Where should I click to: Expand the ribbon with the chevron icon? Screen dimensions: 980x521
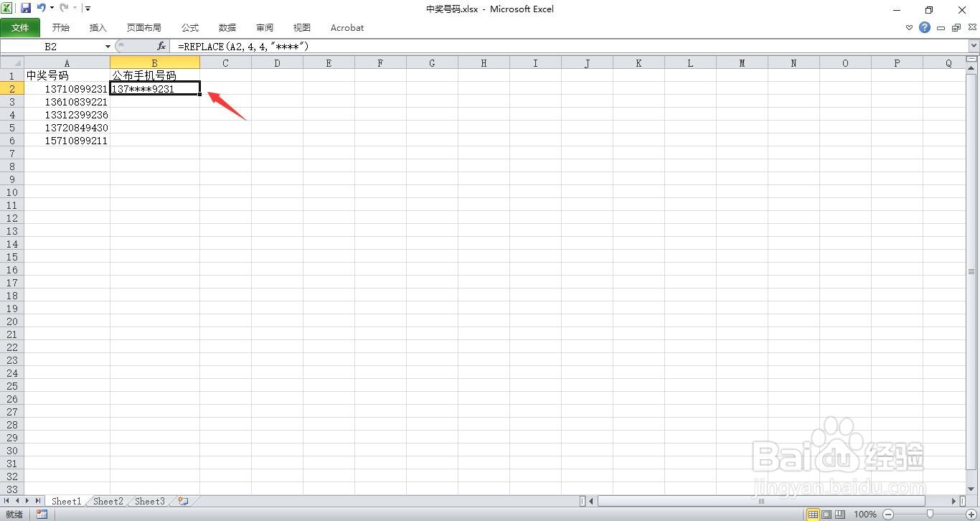(910, 28)
